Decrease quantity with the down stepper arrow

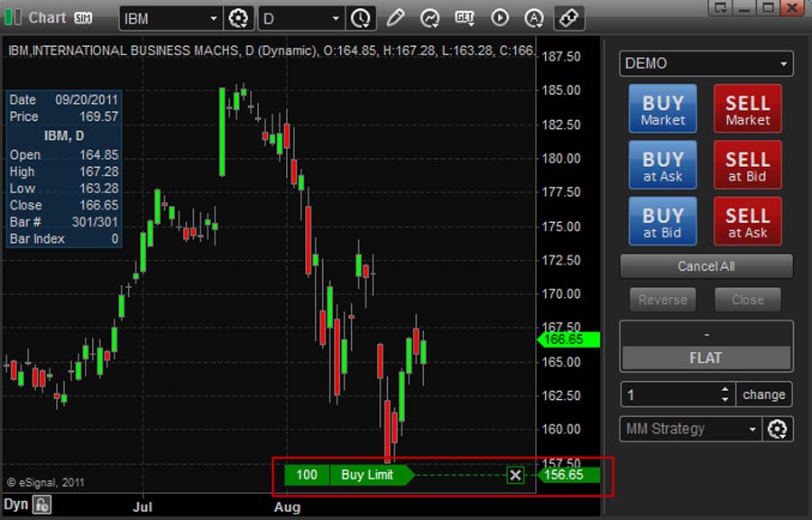click(725, 400)
